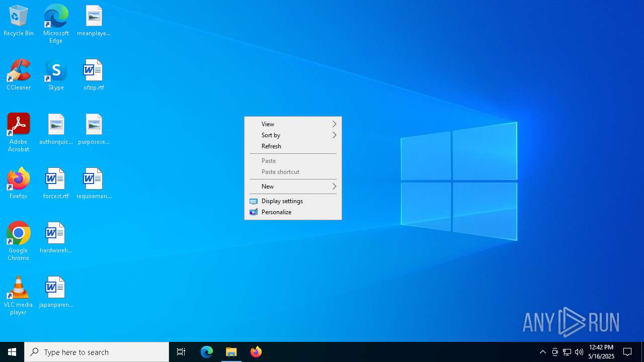Screen dimensions: 644x362
Task: Show hidden system tray icons
Action: 543,352
